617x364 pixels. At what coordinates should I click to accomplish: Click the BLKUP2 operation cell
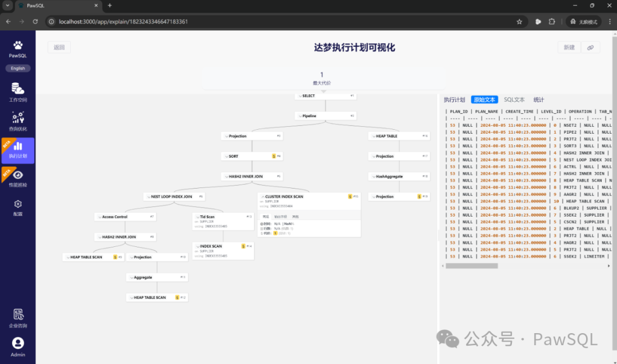point(571,208)
